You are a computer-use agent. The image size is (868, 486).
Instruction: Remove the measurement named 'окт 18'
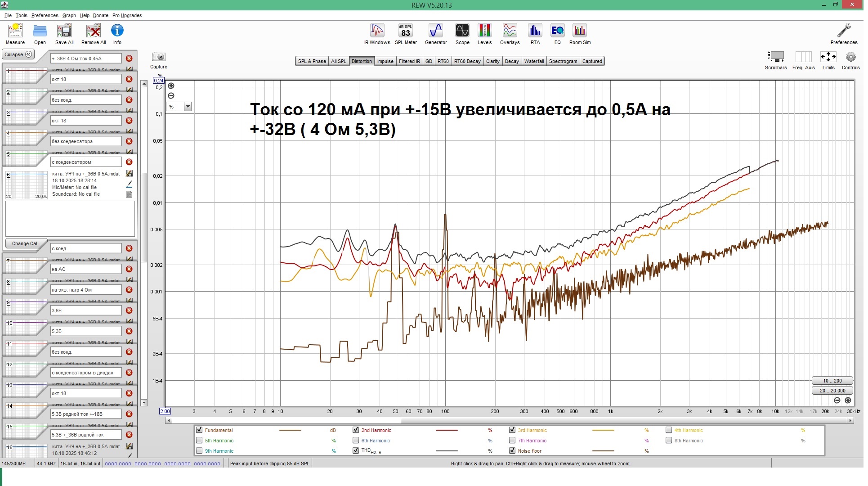tap(129, 79)
